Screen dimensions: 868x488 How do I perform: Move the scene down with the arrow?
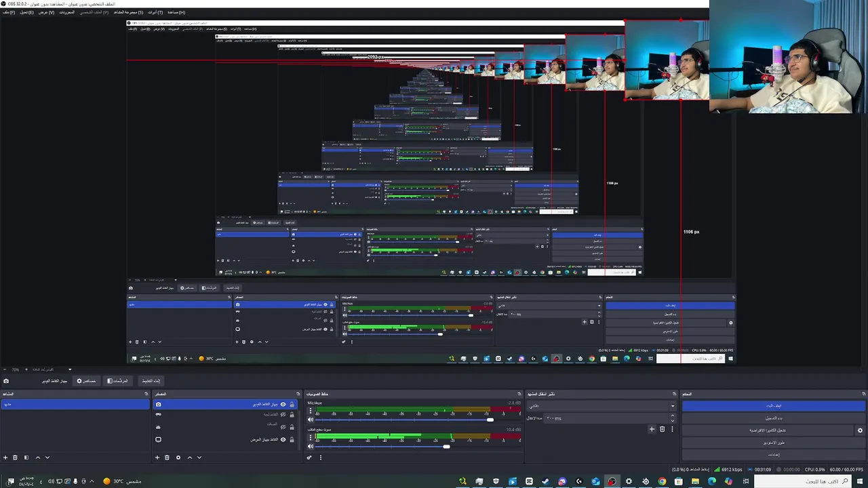tap(47, 457)
